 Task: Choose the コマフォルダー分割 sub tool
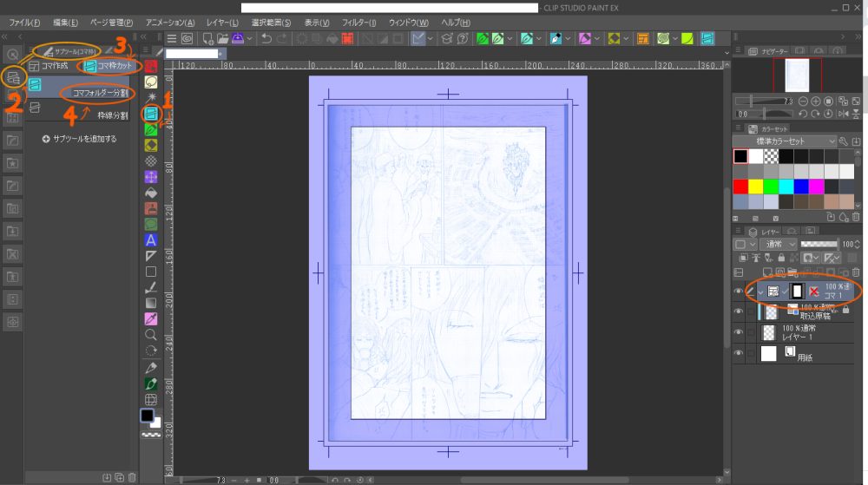100,92
